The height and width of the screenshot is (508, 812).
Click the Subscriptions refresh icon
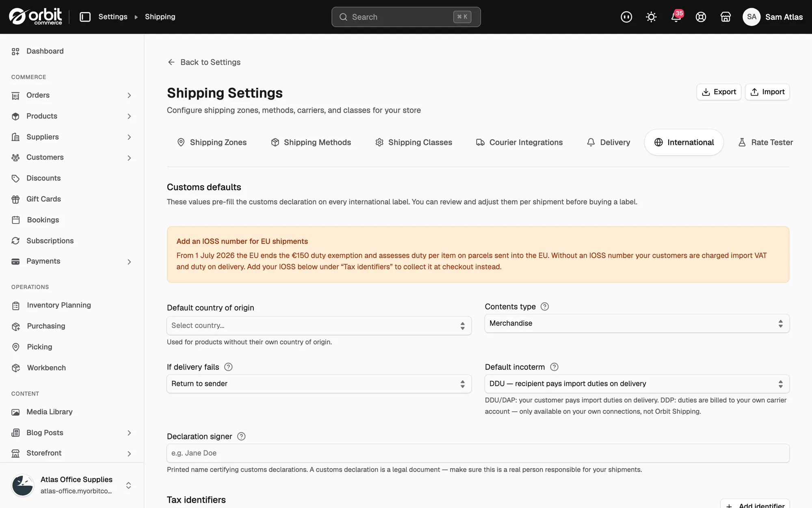15,241
